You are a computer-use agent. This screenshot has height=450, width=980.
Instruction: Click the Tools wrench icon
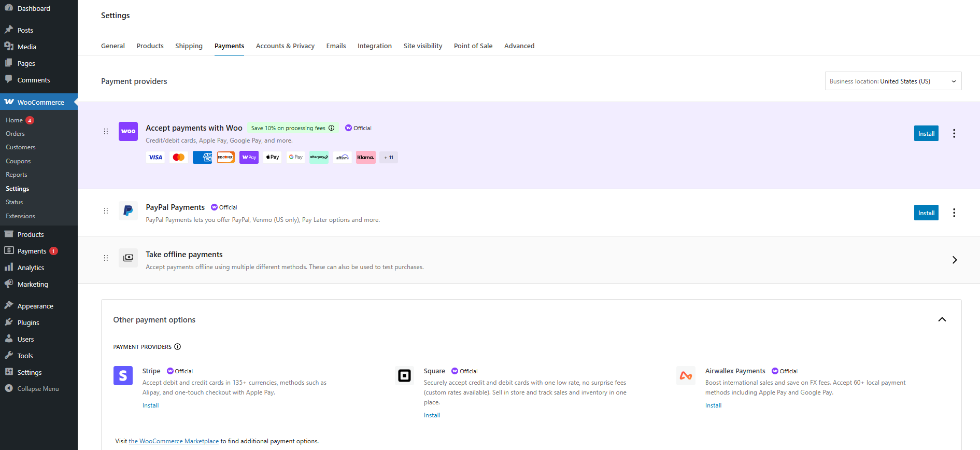(x=9, y=355)
